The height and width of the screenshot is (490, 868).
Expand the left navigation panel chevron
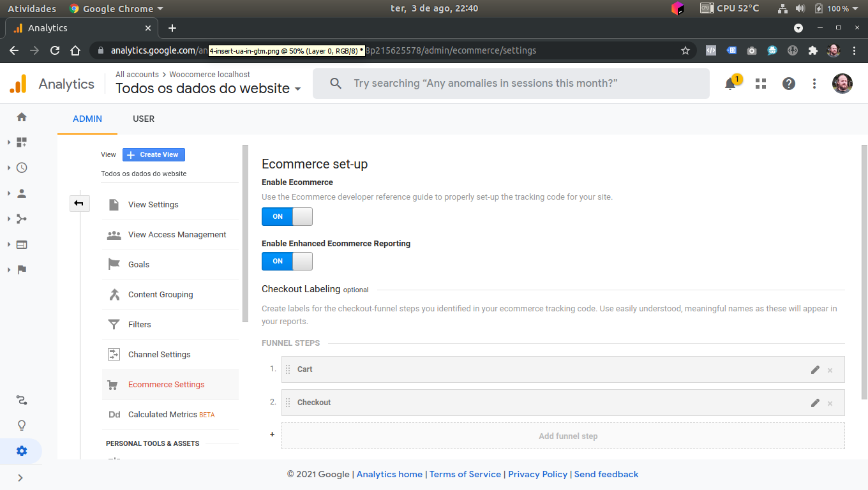click(x=20, y=477)
